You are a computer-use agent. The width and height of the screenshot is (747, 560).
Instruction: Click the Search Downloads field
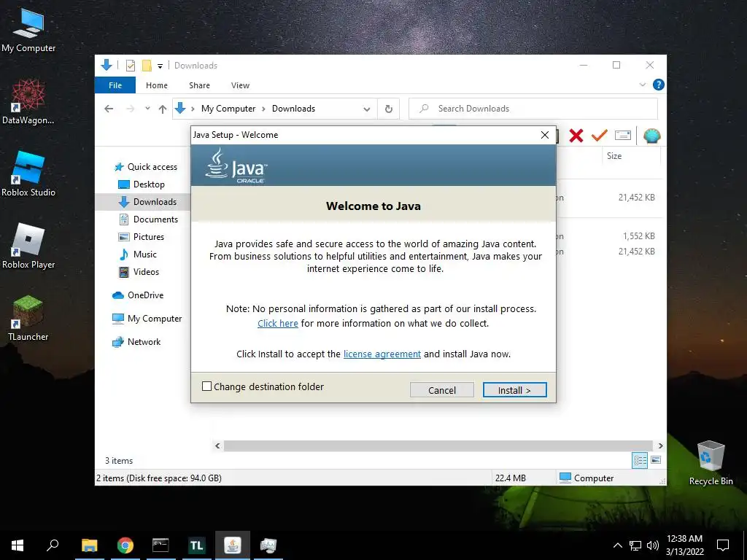pos(533,109)
